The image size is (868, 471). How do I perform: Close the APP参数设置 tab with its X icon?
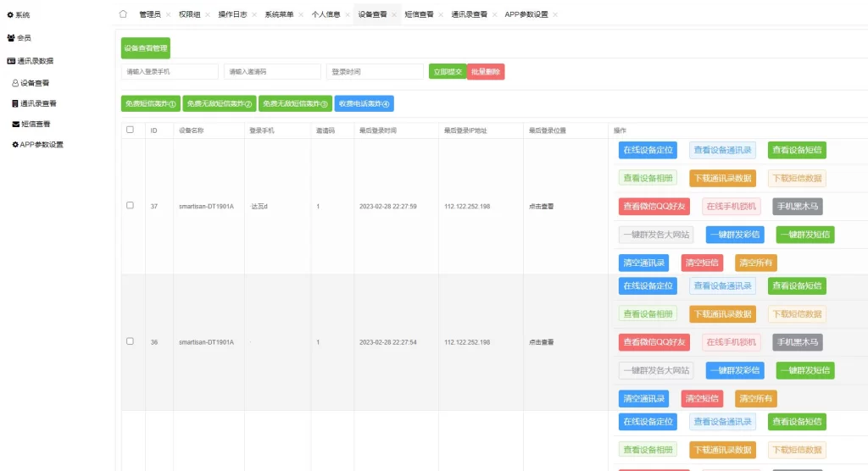(555, 15)
